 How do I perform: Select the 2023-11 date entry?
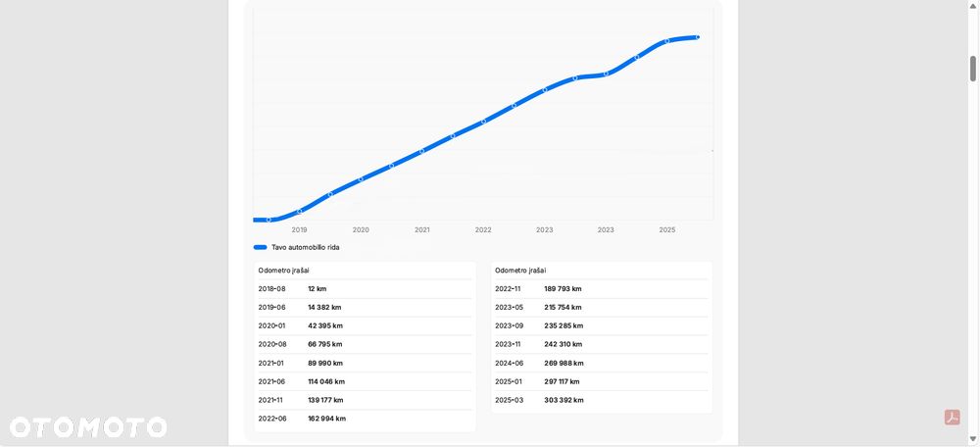pyautogui.click(x=508, y=344)
